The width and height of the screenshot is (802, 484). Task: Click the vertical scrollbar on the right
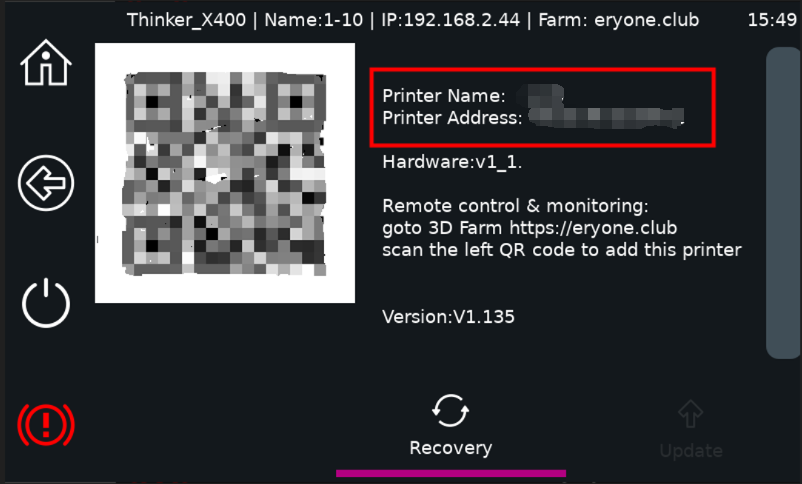click(783, 203)
